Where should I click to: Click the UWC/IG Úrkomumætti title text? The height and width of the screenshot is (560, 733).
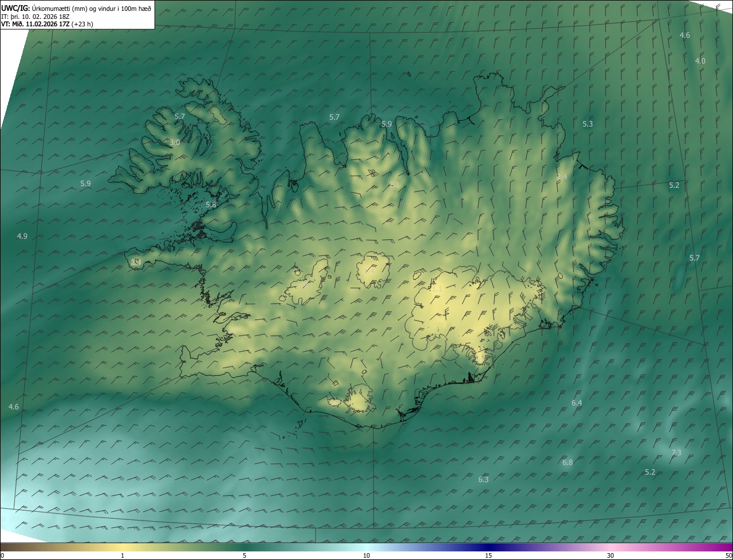pyautogui.click(x=76, y=7)
